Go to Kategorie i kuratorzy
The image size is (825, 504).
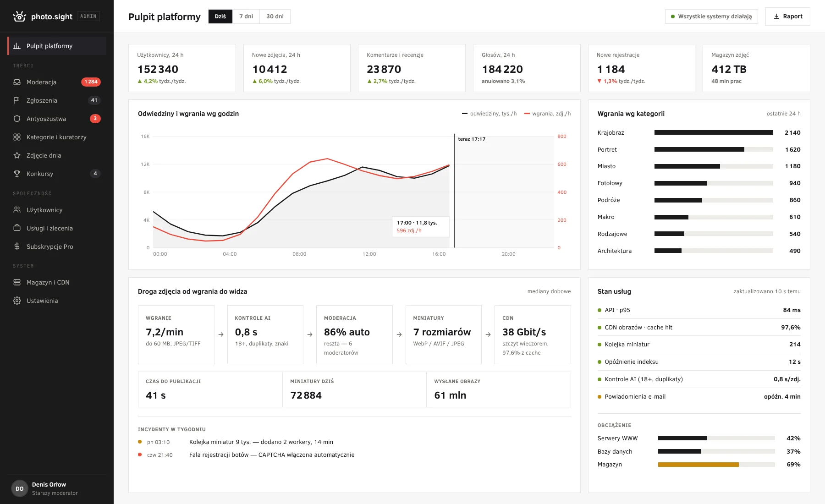[x=57, y=137]
